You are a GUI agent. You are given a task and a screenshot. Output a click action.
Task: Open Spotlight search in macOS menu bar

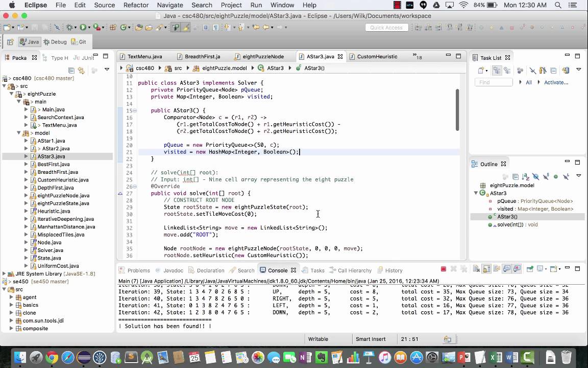point(558,5)
